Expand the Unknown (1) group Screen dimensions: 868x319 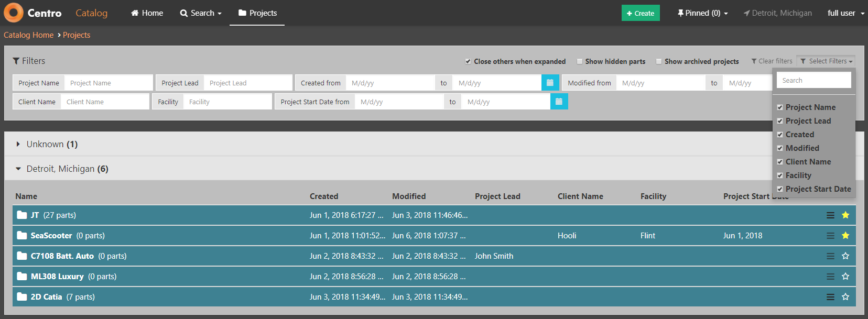[18, 144]
